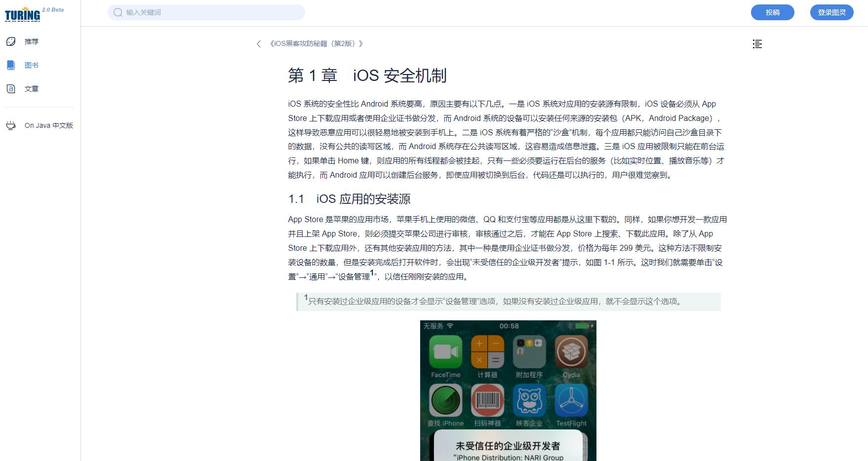Select the 图书 menu label

pyautogui.click(x=32, y=65)
